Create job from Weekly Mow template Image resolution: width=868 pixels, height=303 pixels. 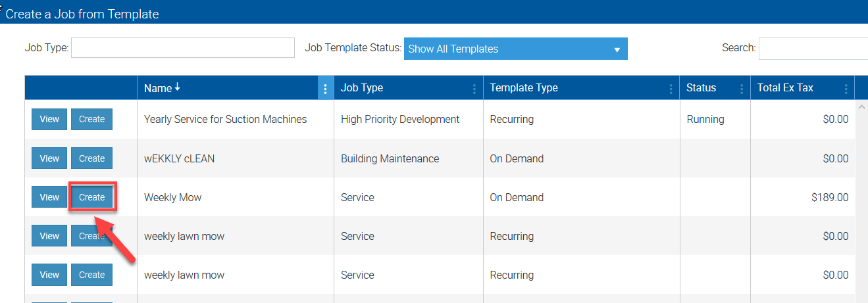[91, 197]
